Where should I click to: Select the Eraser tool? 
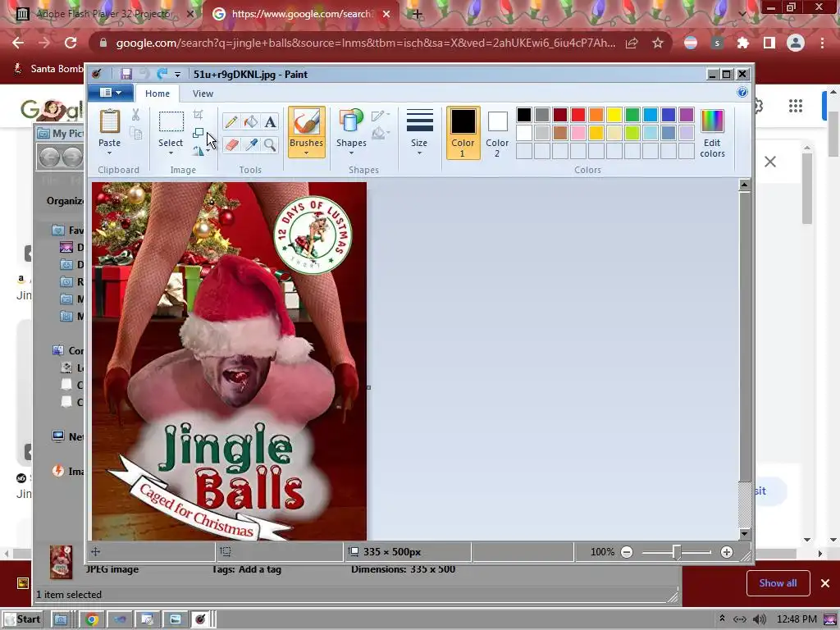(231, 144)
